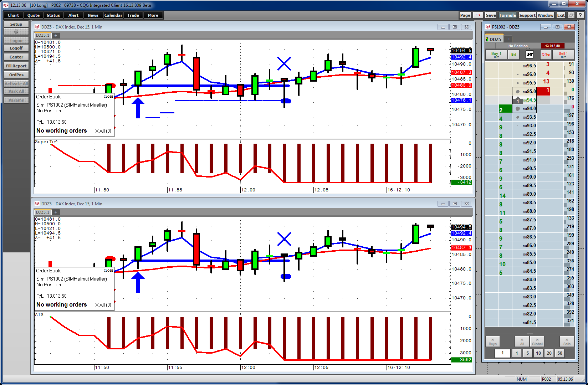Click the -3412 study value label in upper chart
588x385 pixels.
pyautogui.click(x=462, y=182)
